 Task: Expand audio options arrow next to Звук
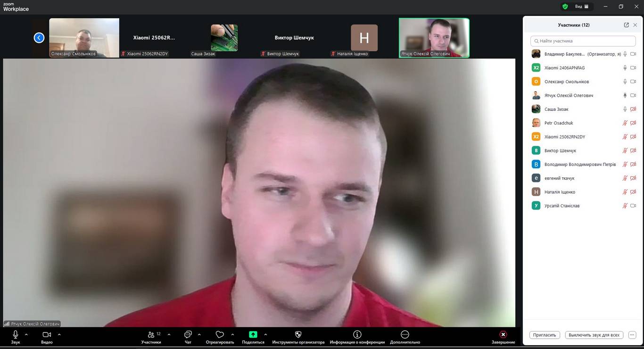point(26,334)
